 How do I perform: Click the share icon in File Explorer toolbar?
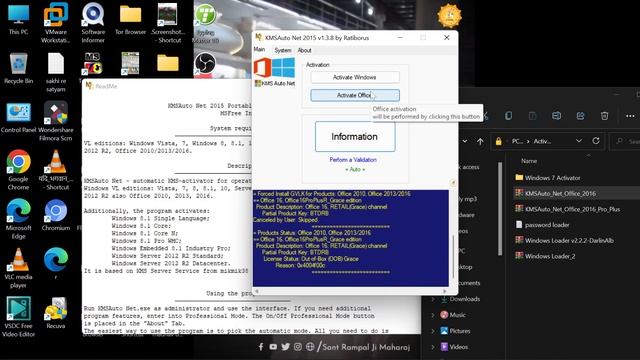click(x=580, y=116)
